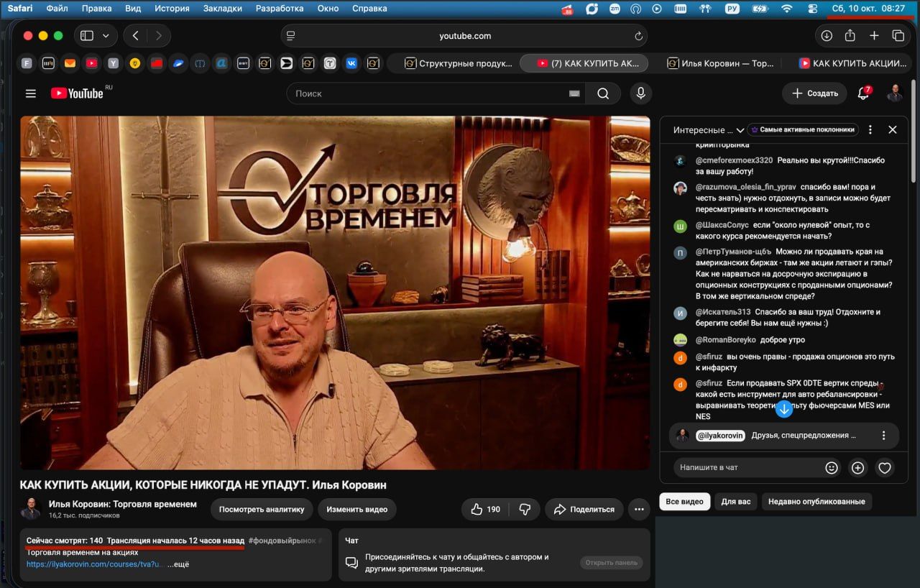Open the account avatar menu
Image resolution: width=920 pixels, height=588 pixels.
895,93
